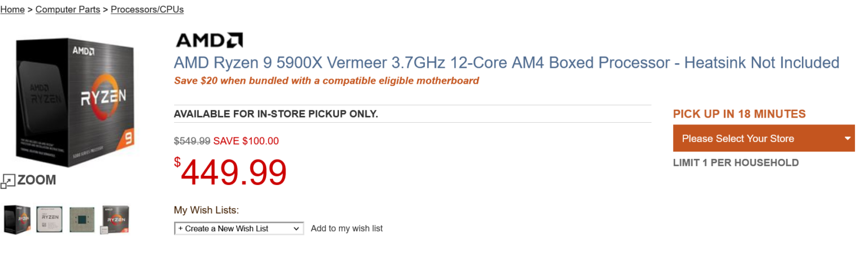
Task: Open the AMD Ryzen 9 5900X product title
Action: [506, 63]
